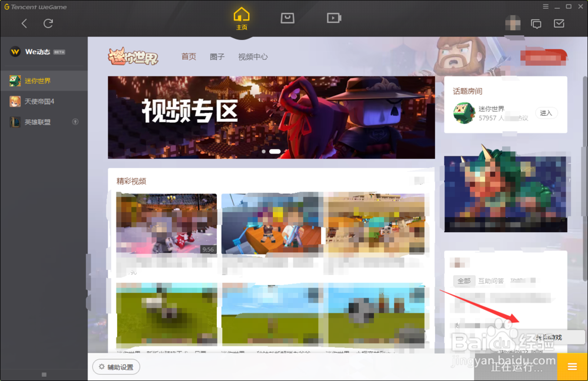Open the mail inbox icon
Image resolution: width=588 pixels, height=381 pixels.
[559, 24]
